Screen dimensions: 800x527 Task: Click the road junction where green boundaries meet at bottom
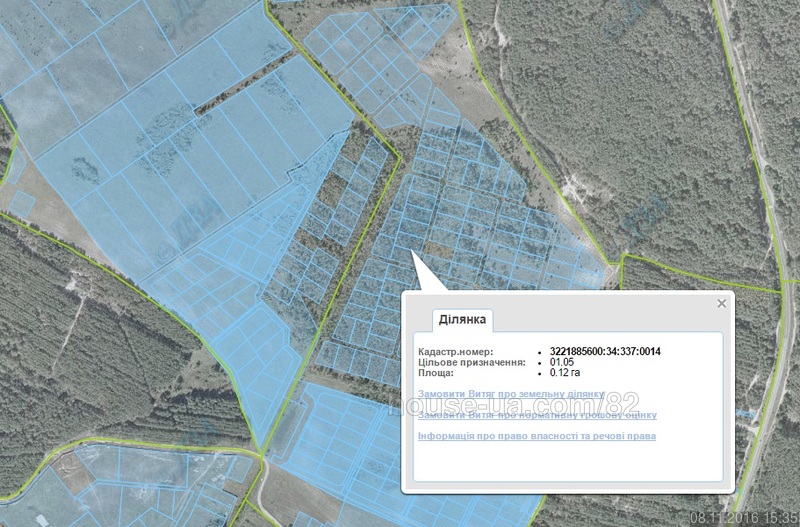click(x=262, y=455)
